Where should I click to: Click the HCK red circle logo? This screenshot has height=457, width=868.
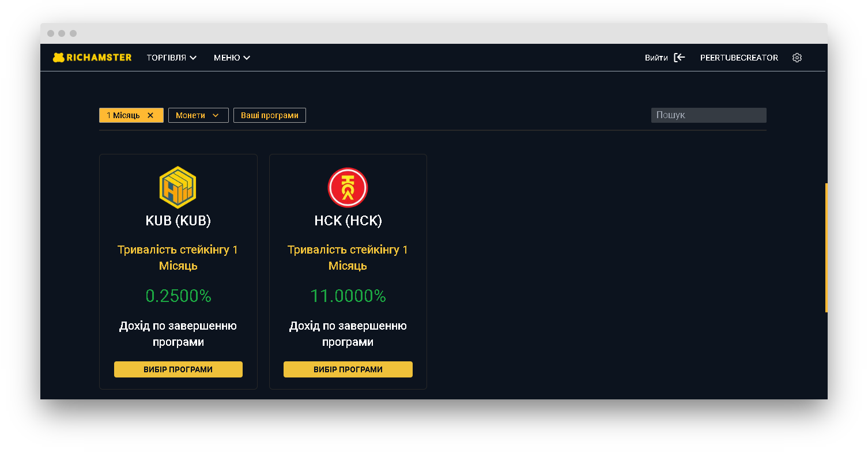coord(348,187)
